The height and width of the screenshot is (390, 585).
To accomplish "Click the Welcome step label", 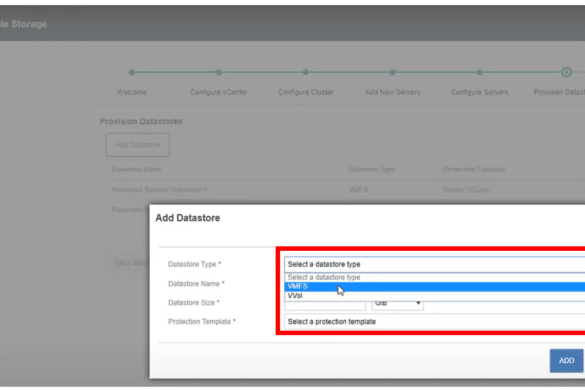I will click(132, 92).
